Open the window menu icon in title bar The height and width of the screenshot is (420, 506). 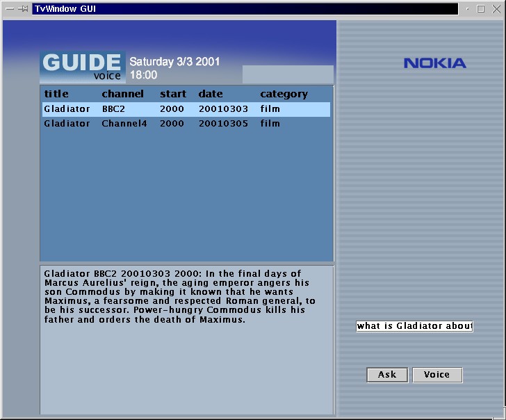pyautogui.click(x=10, y=9)
